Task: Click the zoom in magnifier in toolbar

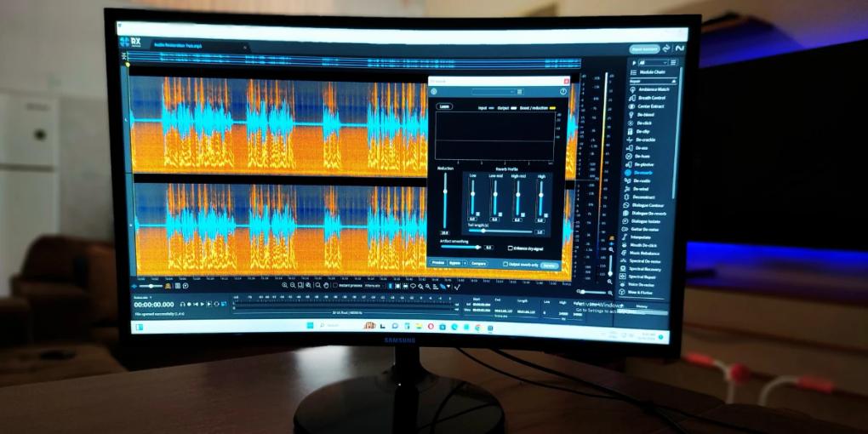Action: (284, 286)
